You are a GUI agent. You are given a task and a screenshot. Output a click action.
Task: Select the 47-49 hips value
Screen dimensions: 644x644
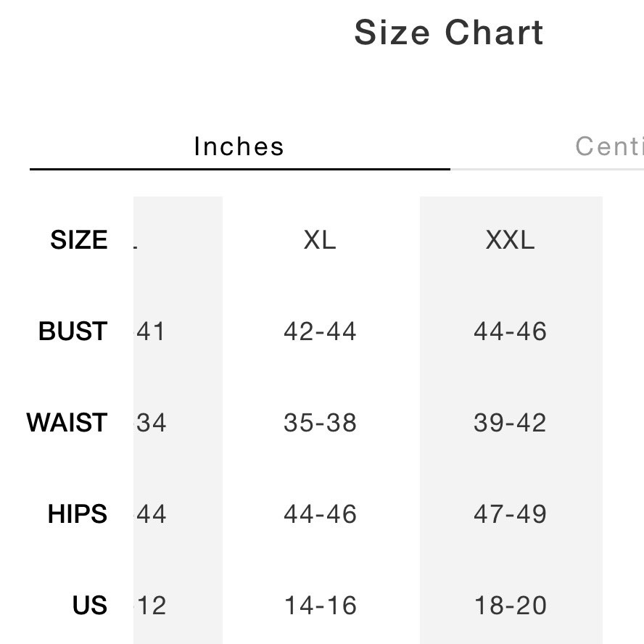511,514
